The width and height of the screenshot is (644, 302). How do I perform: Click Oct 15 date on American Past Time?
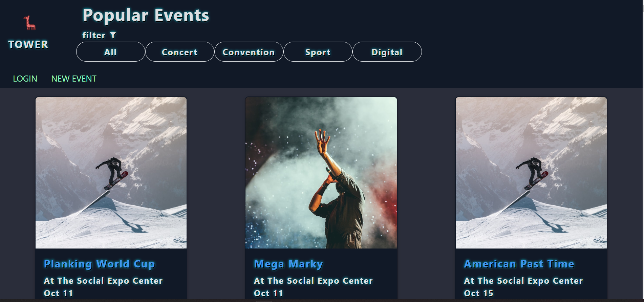tap(478, 293)
